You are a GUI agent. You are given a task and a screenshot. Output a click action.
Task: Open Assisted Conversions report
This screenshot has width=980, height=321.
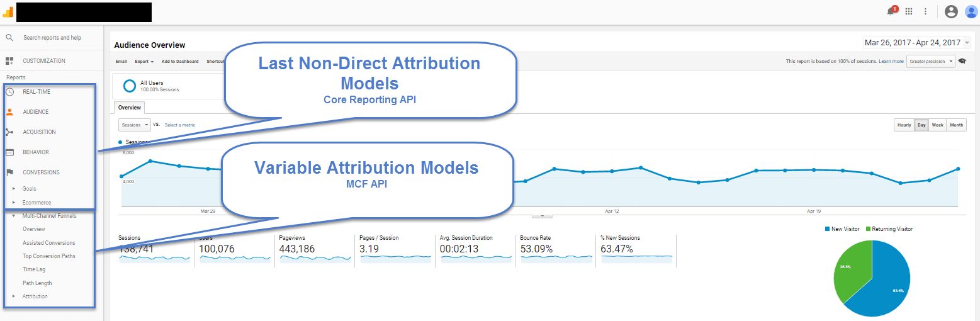pos(48,243)
